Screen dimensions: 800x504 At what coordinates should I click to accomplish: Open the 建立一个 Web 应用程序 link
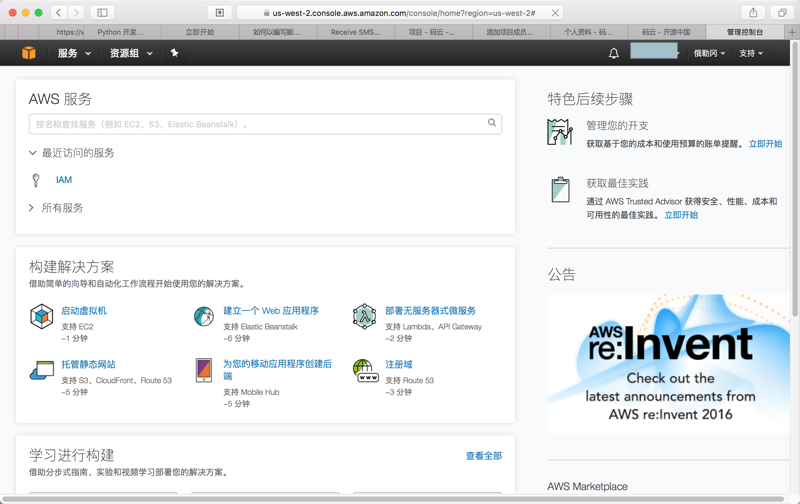coord(271,311)
